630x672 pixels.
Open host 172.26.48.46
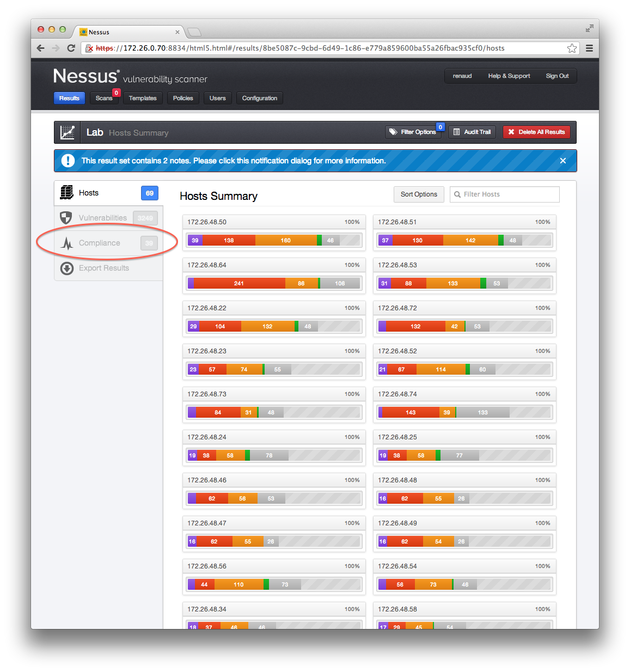(273, 490)
